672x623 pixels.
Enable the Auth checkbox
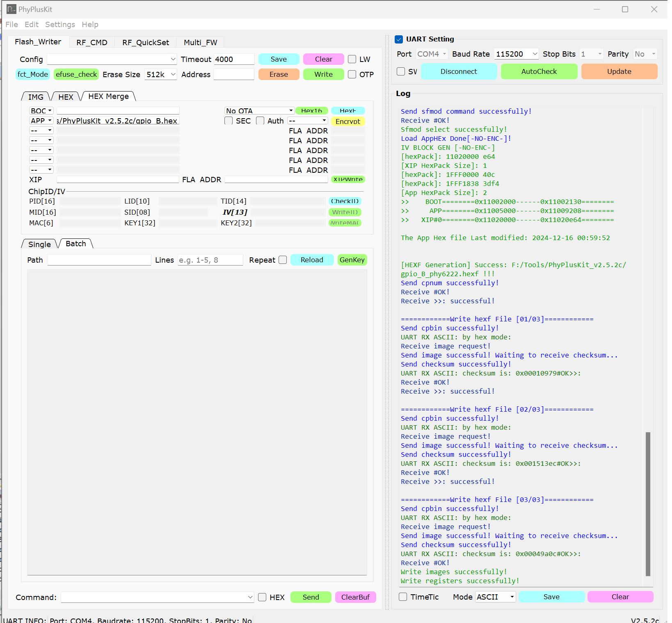(260, 121)
